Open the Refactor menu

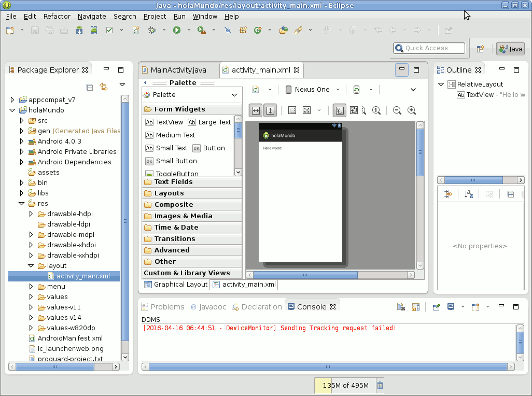pos(57,16)
